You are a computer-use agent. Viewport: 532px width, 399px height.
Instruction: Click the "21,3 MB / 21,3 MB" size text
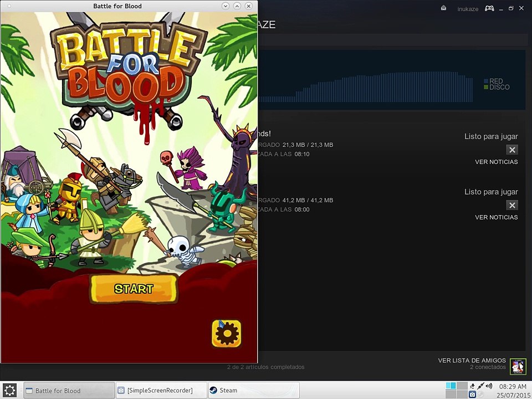308,145
